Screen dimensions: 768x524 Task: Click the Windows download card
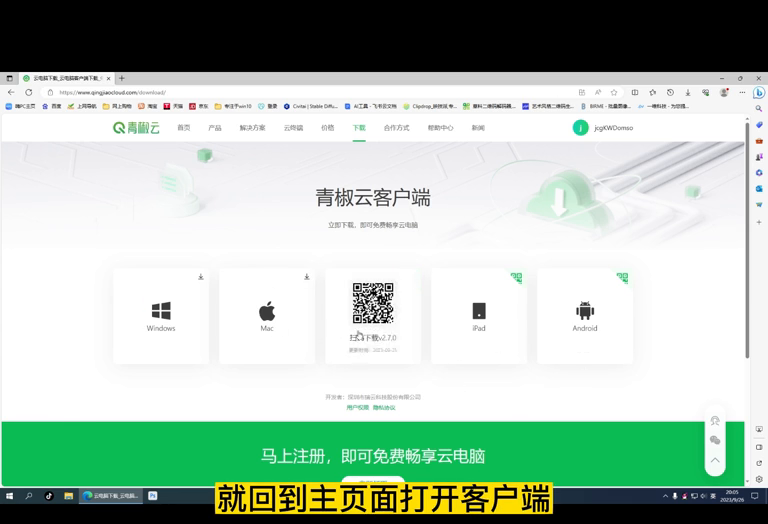[161, 316]
